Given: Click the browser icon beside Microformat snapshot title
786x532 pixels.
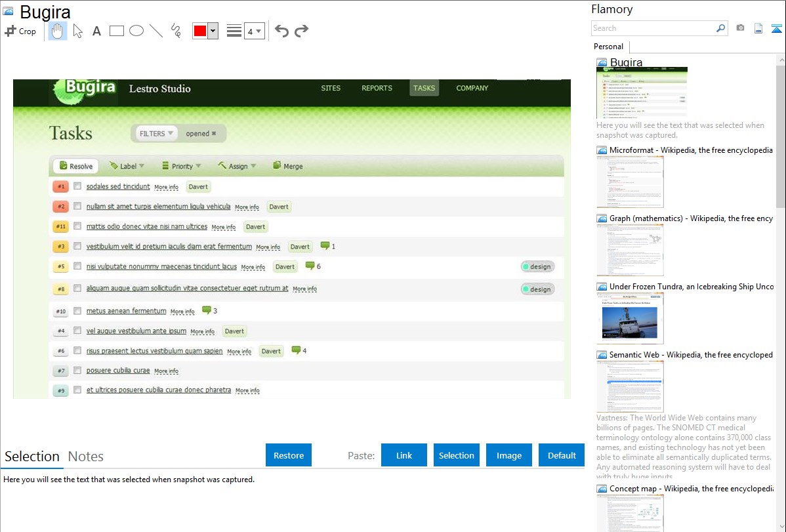Looking at the screenshot, I should (602, 150).
